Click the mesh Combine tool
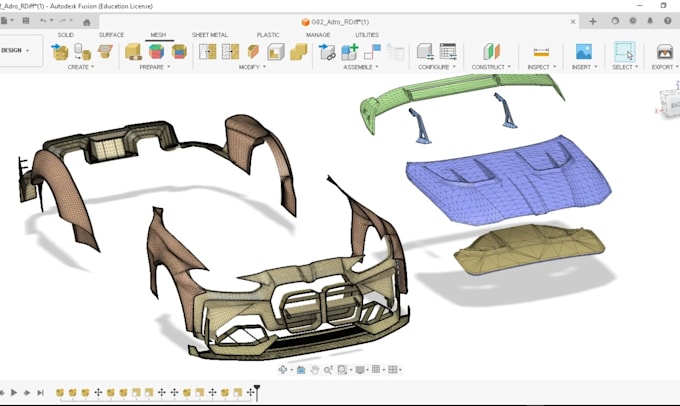680x406 pixels. [298, 51]
